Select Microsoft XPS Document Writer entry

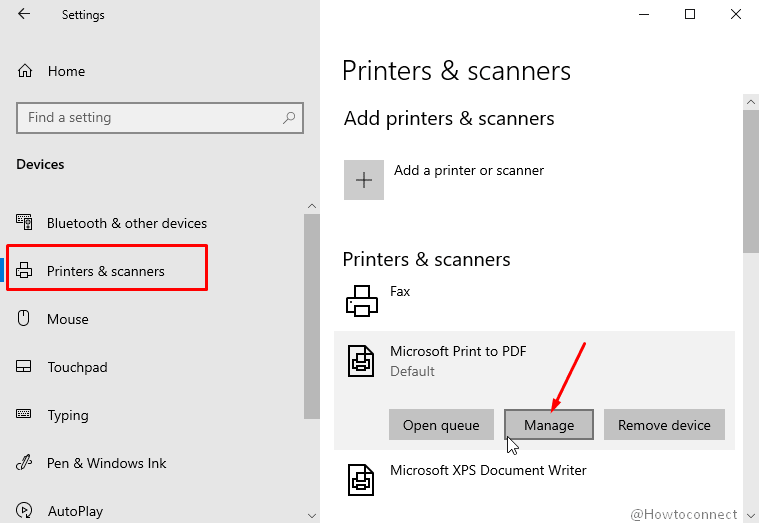point(534,480)
